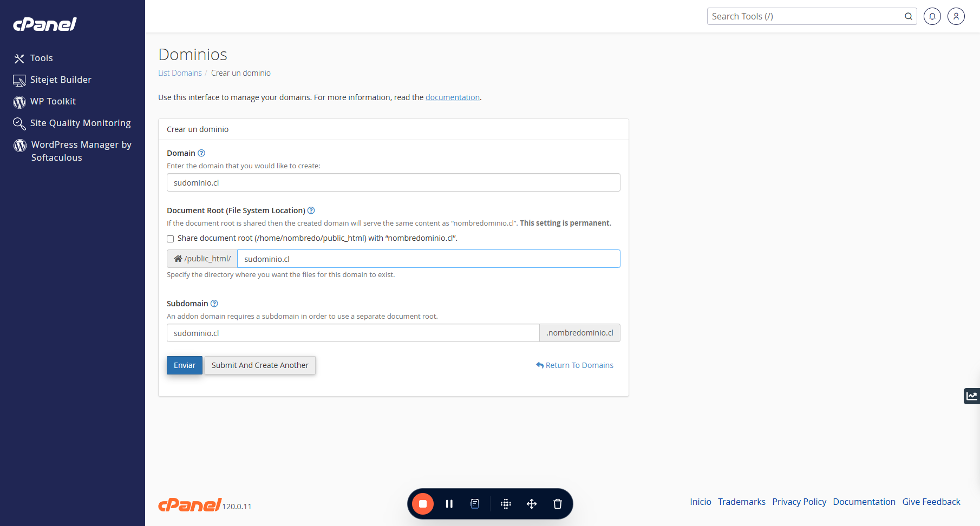Click the recorder dots grid icon
This screenshot has height=526, width=980.
click(x=506, y=504)
